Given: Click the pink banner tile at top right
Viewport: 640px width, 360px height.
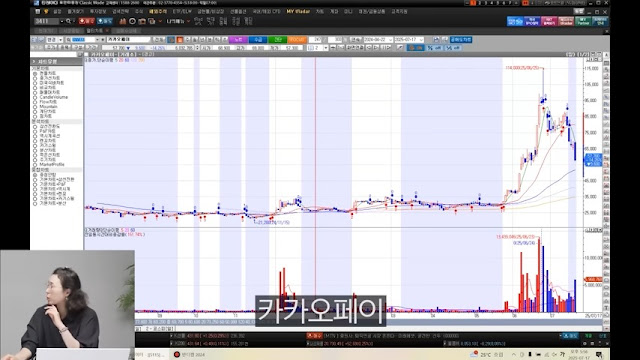Looking at the screenshot, I should coord(549,21).
